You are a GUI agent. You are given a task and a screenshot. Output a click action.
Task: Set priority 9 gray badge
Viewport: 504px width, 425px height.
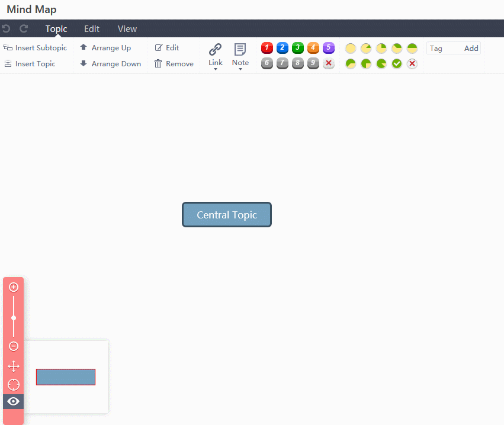pos(313,63)
